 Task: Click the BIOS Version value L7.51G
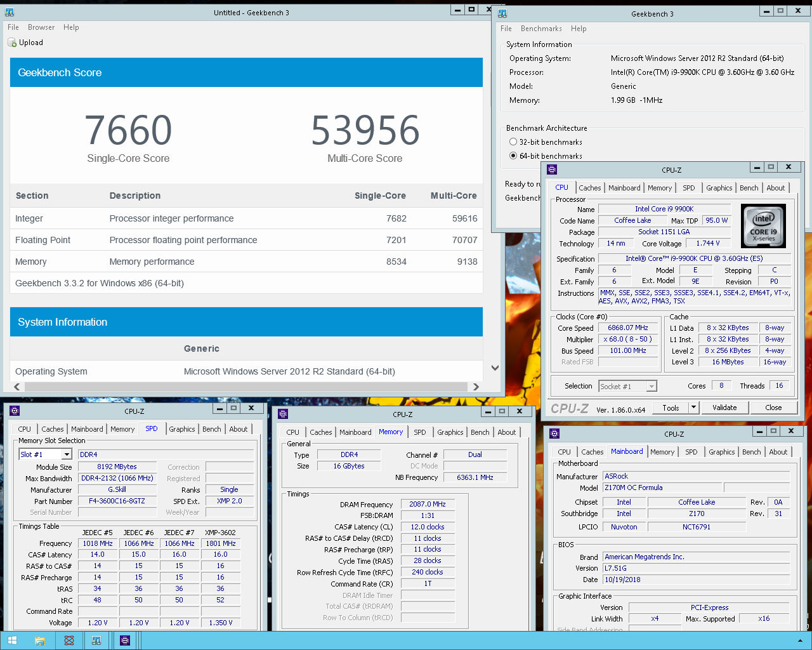tap(697, 568)
